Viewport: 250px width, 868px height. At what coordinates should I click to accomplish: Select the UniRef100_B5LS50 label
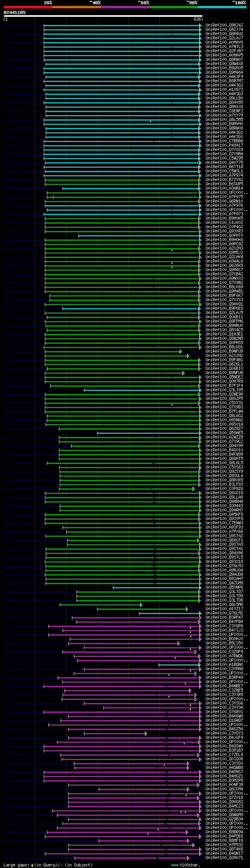(224, 643)
